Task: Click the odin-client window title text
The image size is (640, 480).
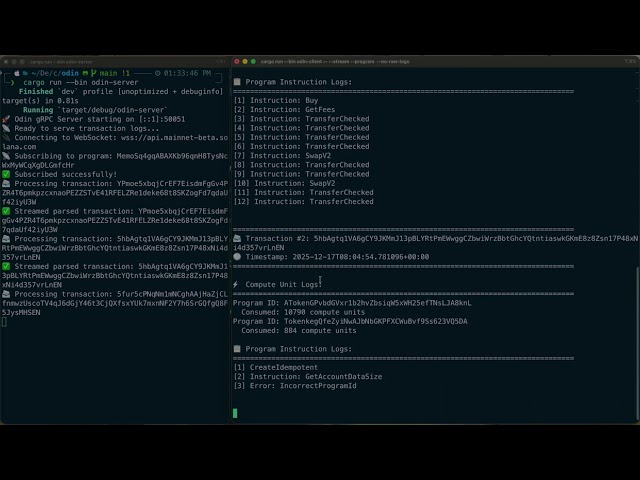Action: coord(335,62)
